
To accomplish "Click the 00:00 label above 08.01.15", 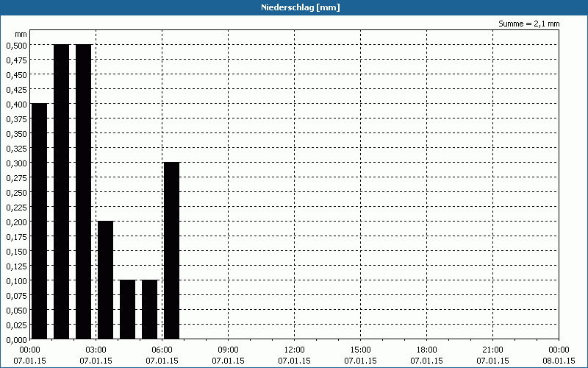I will tap(559, 350).
